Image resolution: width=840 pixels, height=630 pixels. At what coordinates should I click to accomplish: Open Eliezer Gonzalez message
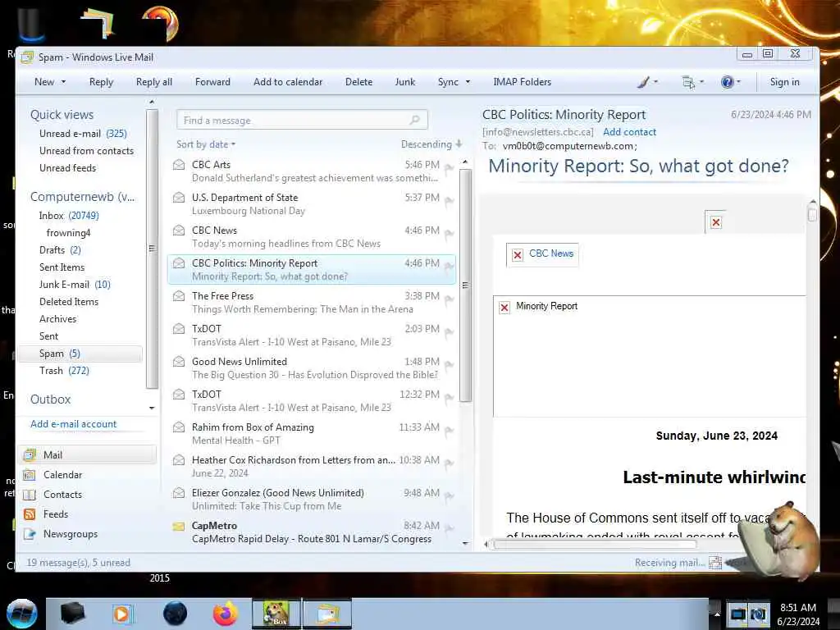coord(311,499)
